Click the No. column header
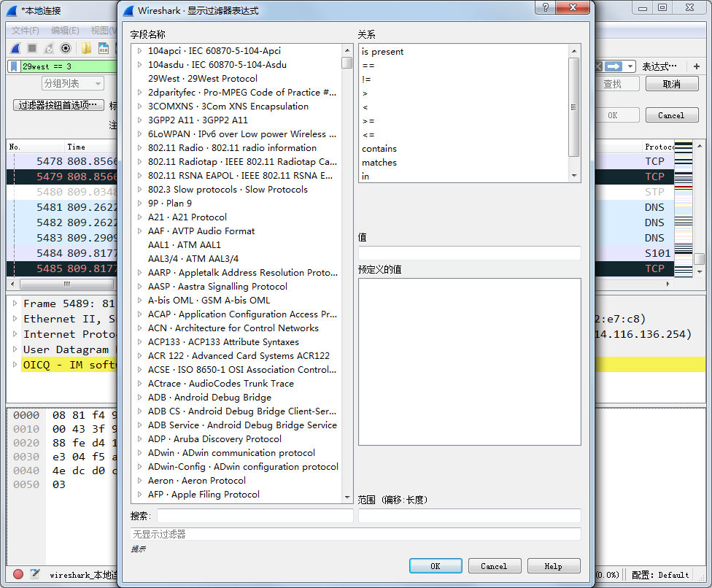Screen dimensions: 712x588 36,147
